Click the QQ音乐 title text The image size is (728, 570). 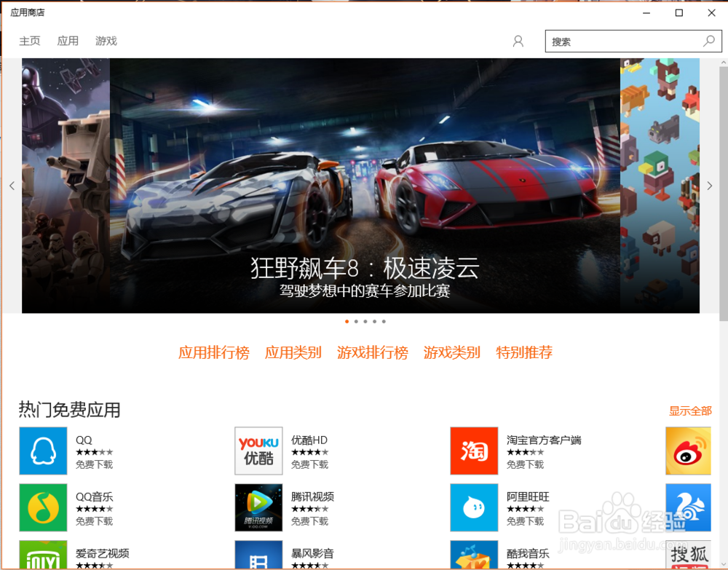tap(94, 496)
